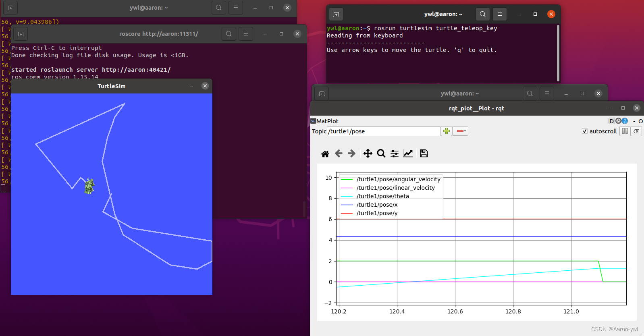This screenshot has height=336, width=644.
Task: Open new tab in terminal behind rqt
Action: [322, 94]
